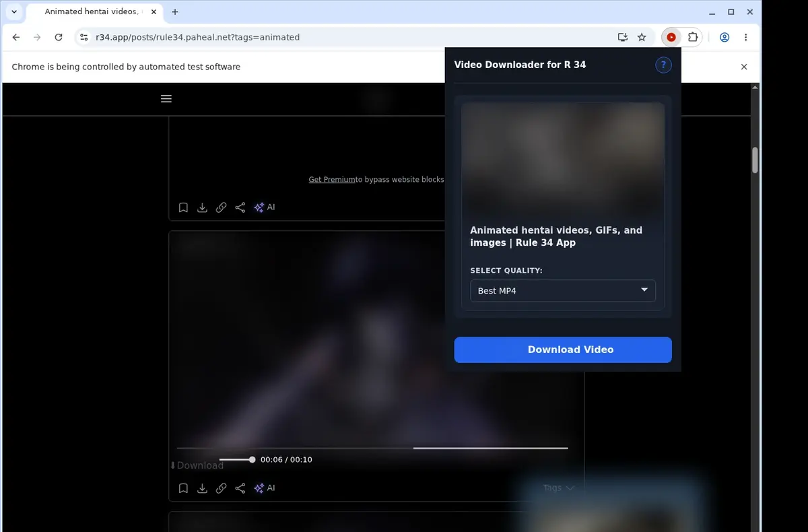The width and height of the screenshot is (808, 532).
Task: Click the Download label over the video
Action: pos(196,465)
